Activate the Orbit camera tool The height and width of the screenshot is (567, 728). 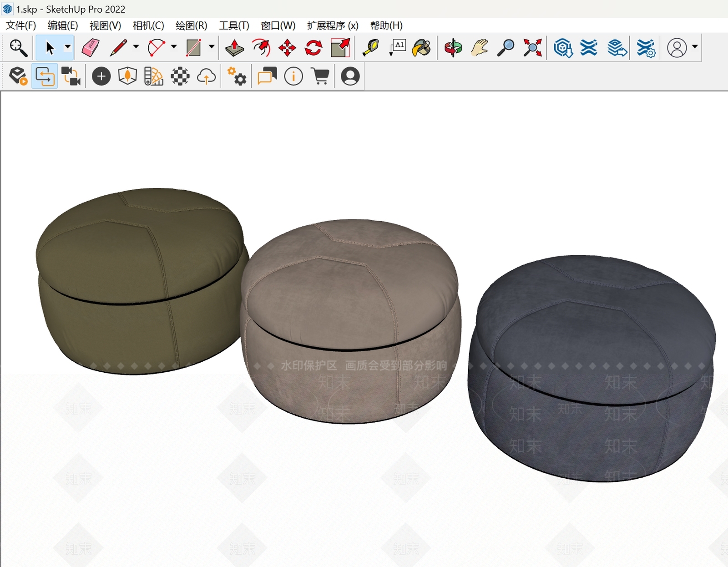pos(453,47)
